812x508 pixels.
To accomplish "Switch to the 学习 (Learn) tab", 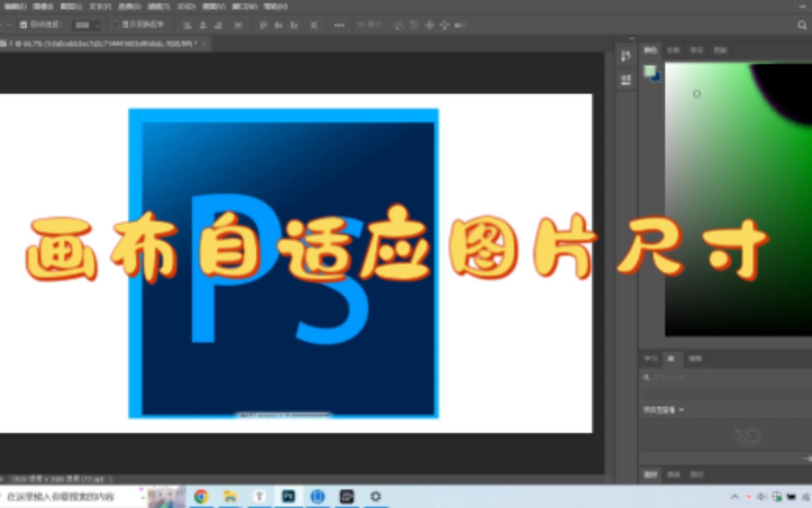I will pyautogui.click(x=651, y=358).
